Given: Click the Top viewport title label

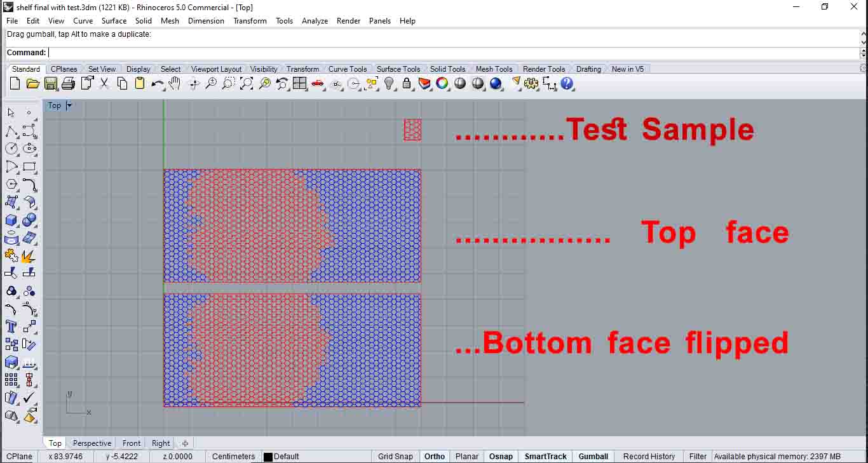Looking at the screenshot, I should [x=55, y=105].
